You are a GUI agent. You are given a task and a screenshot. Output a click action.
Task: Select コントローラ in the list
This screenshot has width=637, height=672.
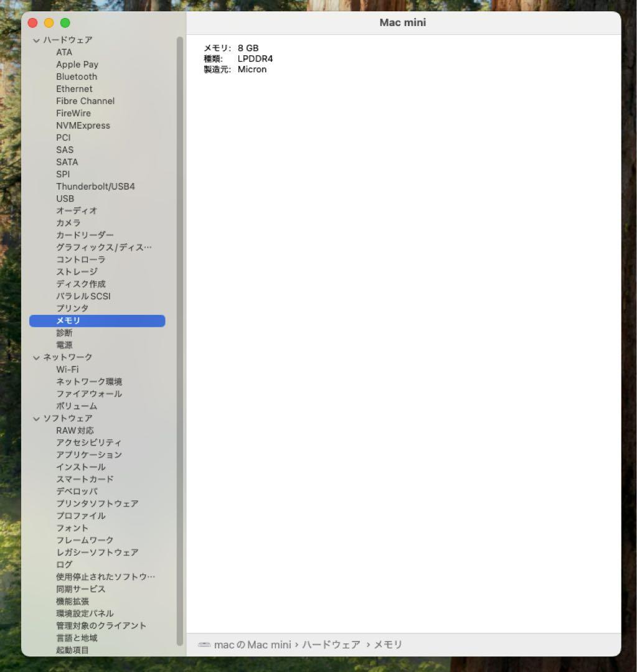(x=81, y=259)
